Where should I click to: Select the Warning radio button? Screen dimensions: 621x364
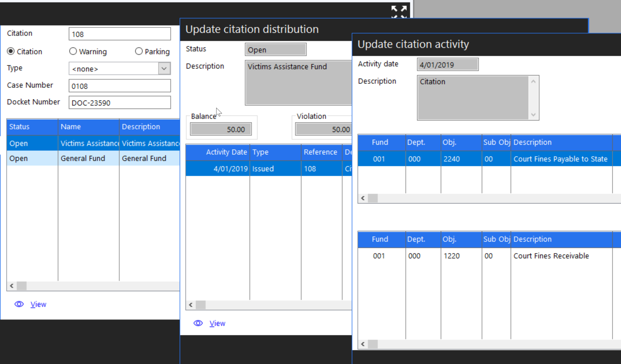(x=73, y=51)
